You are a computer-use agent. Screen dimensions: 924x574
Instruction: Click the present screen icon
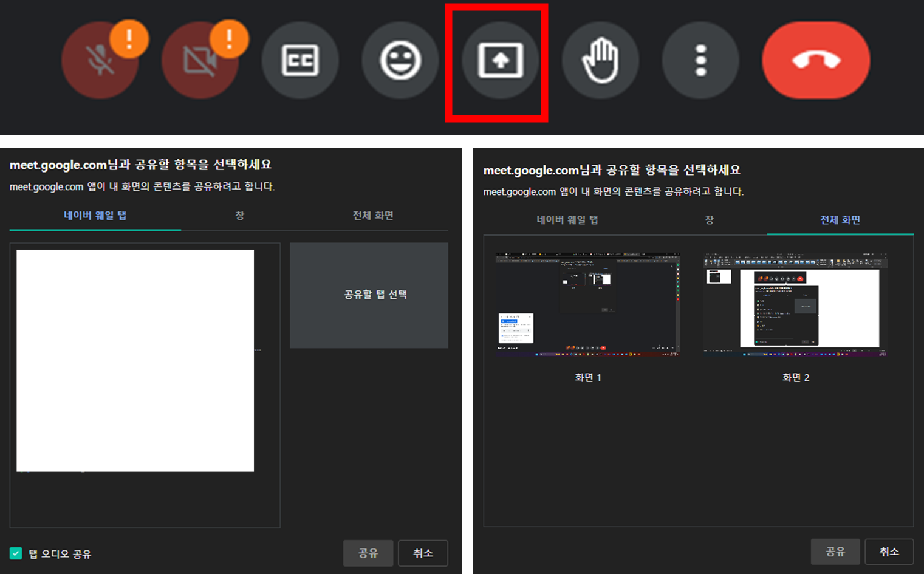pyautogui.click(x=499, y=61)
